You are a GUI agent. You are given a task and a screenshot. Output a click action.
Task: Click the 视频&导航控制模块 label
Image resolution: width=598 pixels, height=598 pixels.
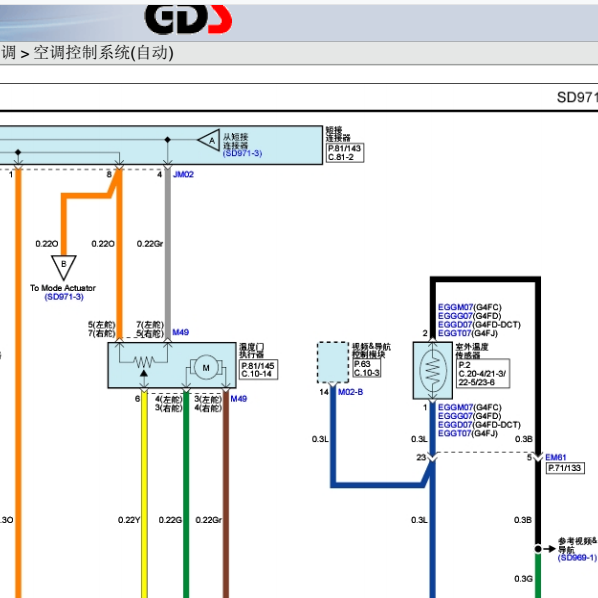[x=371, y=350]
